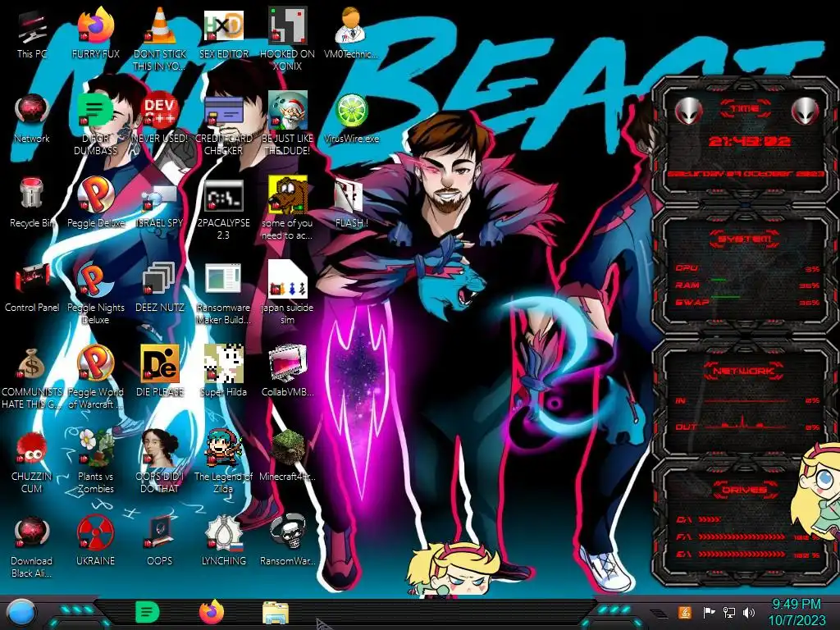Click the orange Java tray icon
This screenshot has width=840, height=630.
point(685,612)
